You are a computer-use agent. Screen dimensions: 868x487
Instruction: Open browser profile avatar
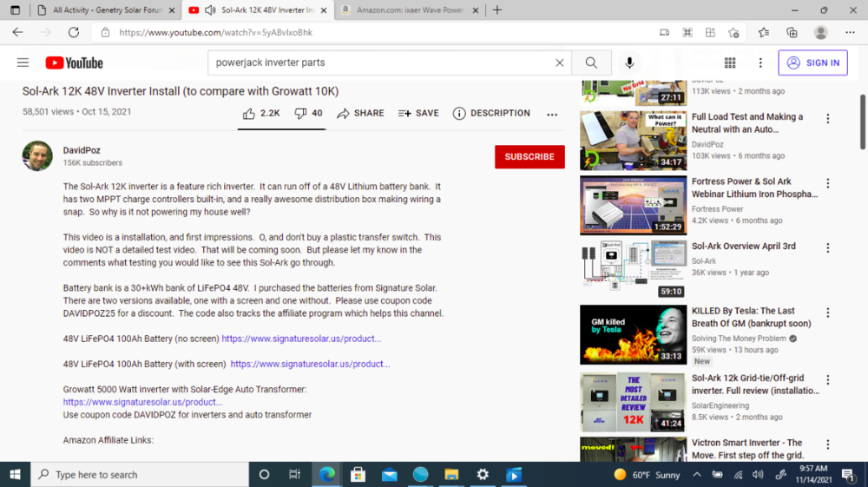[820, 33]
